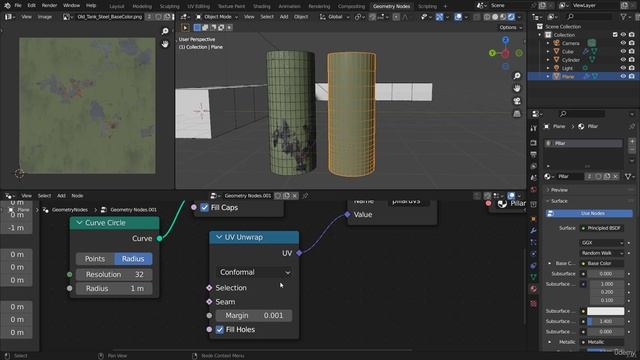Open the Object Mode dropdown

click(216, 17)
